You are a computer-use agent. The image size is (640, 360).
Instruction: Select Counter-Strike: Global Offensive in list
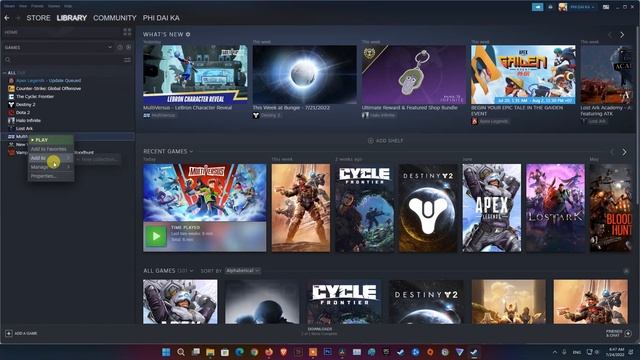44,89
